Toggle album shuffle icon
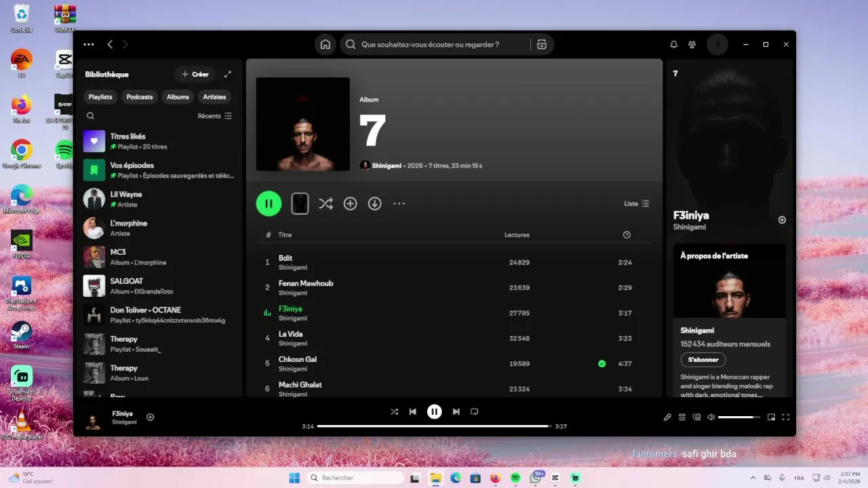This screenshot has width=868, height=488. pyautogui.click(x=326, y=203)
